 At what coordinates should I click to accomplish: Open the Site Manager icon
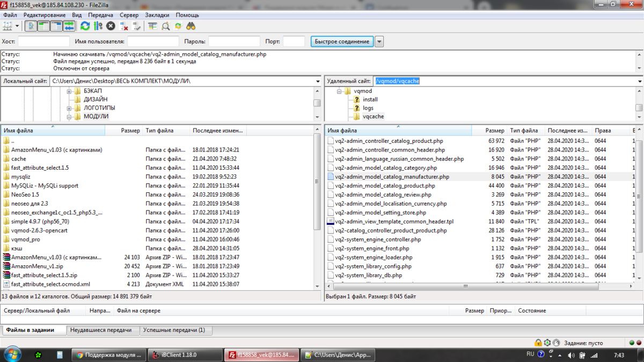click(8, 26)
